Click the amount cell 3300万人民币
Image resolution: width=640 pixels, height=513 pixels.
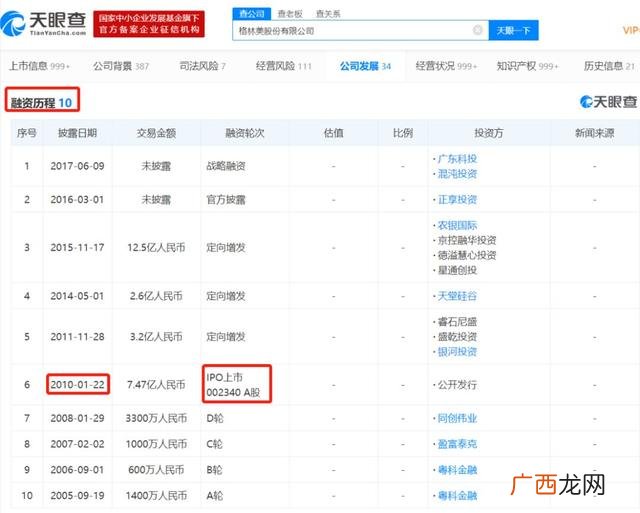(156, 418)
